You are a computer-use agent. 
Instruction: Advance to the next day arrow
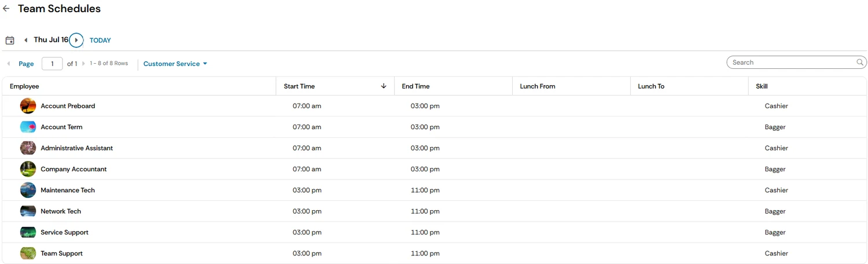click(76, 41)
